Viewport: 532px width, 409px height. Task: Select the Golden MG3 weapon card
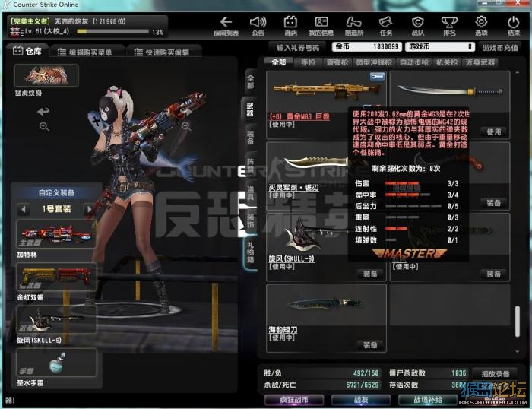pos(326,105)
